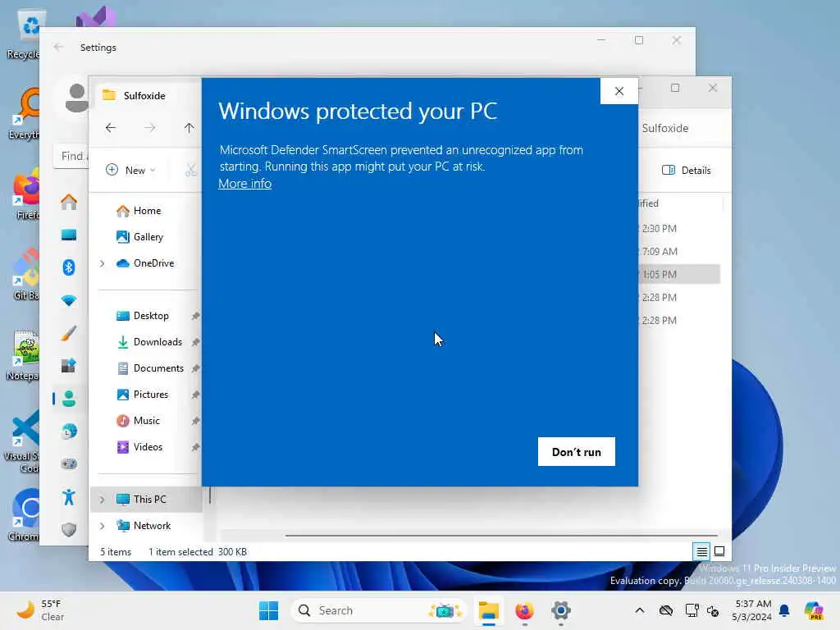This screenshot has height=630, width=840.
Task: Click the notification bell icon
Action: click(785, 610)
